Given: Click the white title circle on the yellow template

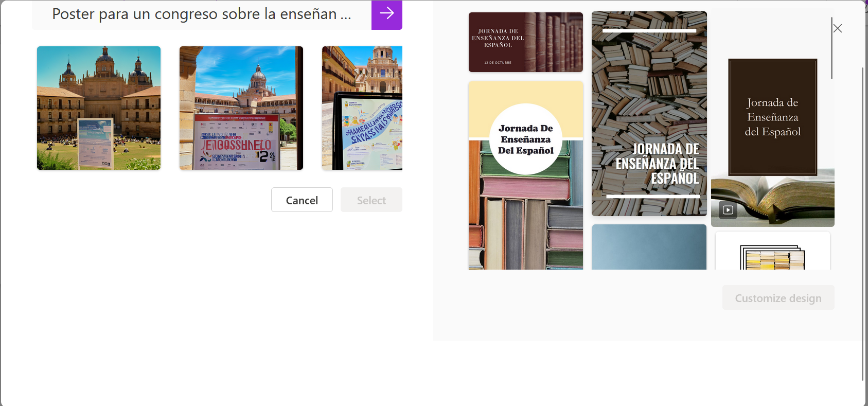Looking at the screenshot, I should (525, 139).
